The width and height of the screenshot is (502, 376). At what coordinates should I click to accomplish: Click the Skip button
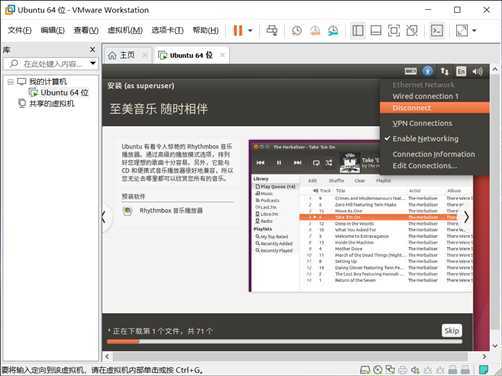[x=452, y=331]
